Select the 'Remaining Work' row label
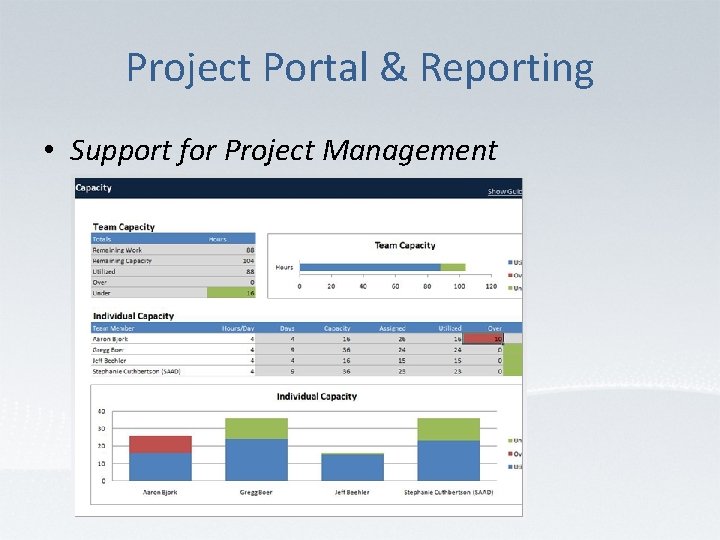Viewport: 720px width, 540px height. [117, 250]
